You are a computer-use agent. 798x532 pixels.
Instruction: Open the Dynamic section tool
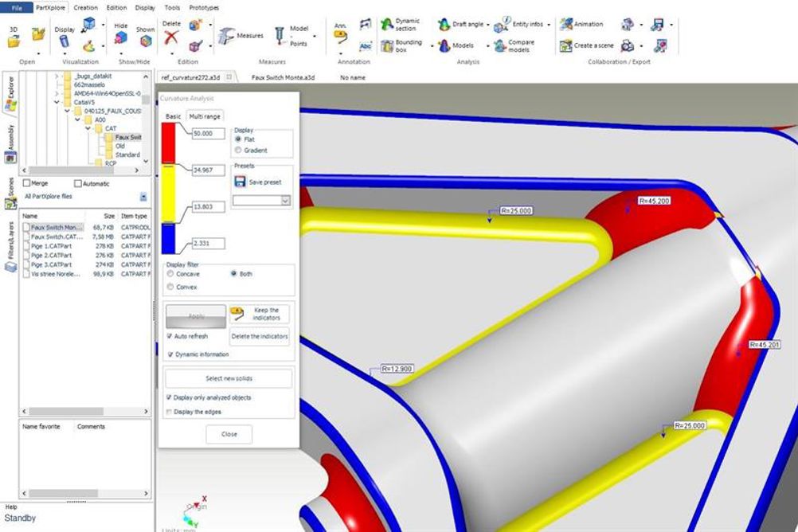(x=401, y=25)
